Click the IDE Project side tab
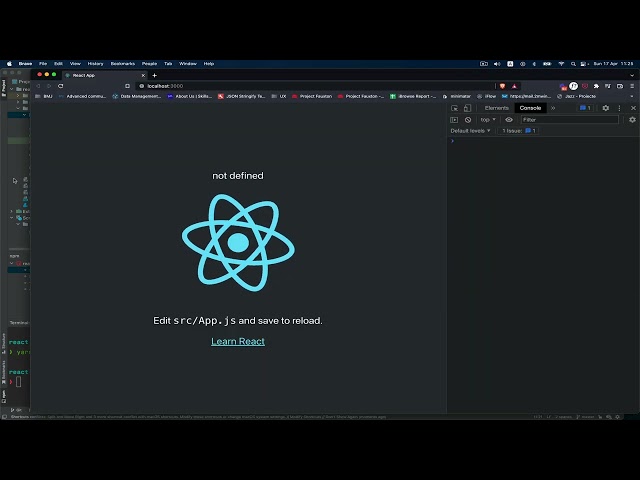This screenshot has width=640, height=480. coord(4,88)
